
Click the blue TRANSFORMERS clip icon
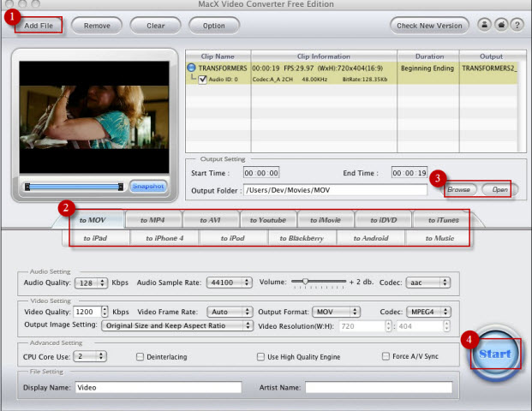click(x=191, y=68)
